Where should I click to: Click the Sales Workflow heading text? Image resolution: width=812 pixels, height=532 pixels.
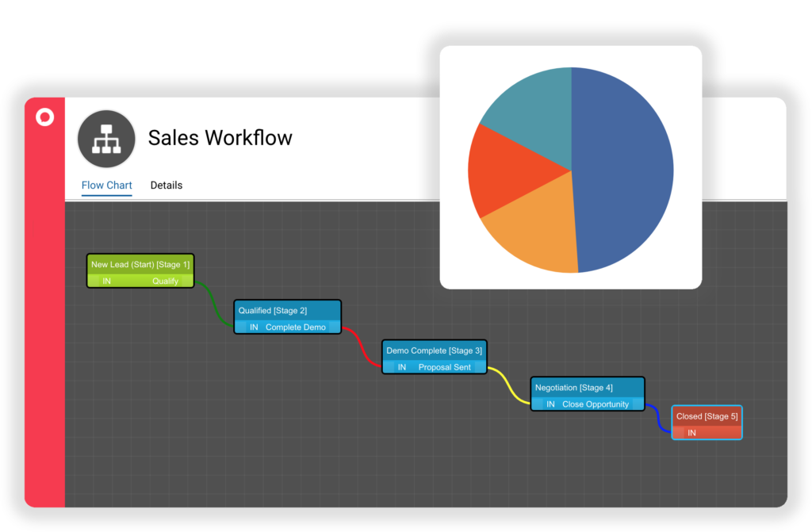pyautogui.click(x=220, y=138)
